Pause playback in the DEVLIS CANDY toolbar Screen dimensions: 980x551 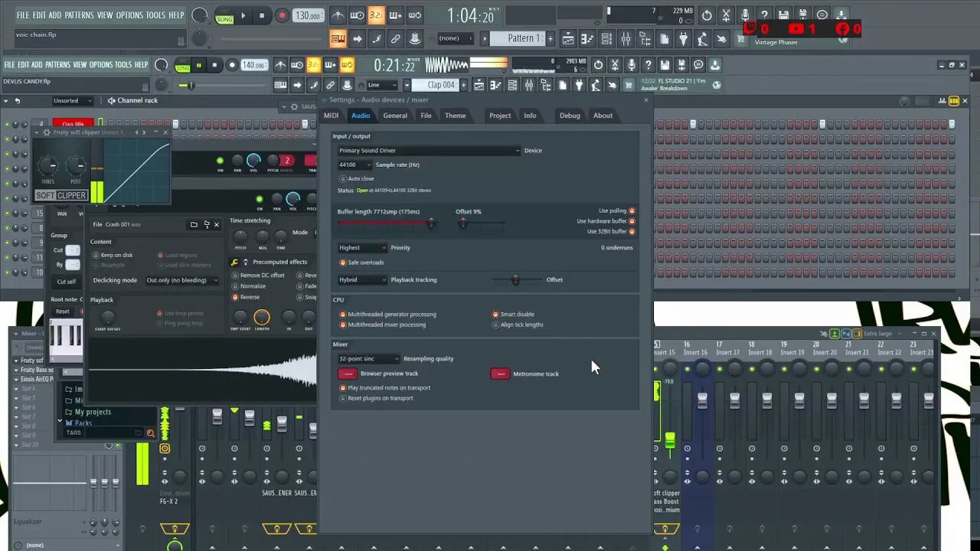tap(198, 66)
